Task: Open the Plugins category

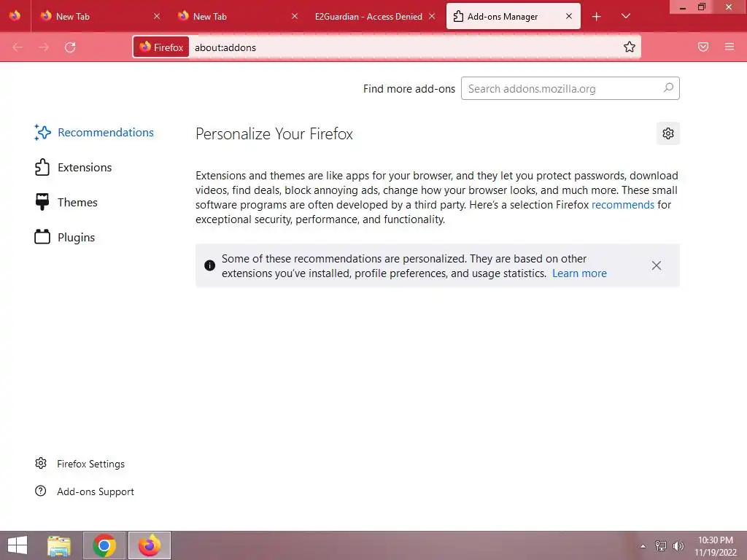Action: click(x=65, y=237)
